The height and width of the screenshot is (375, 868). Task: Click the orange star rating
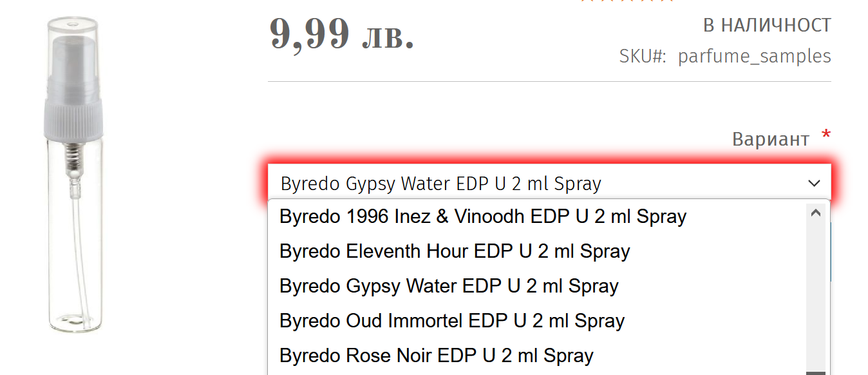pyautogui.click(x=627, y=2)
